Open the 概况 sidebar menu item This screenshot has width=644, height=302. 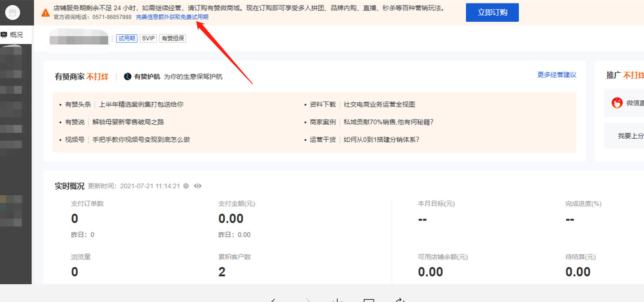point(16,35)
